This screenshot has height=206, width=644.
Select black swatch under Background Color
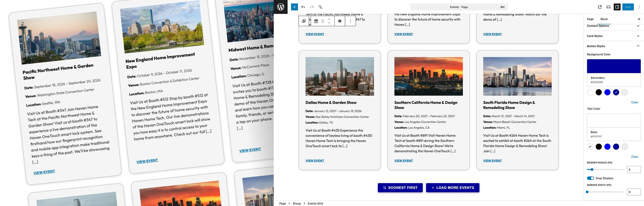click(599, 92)
